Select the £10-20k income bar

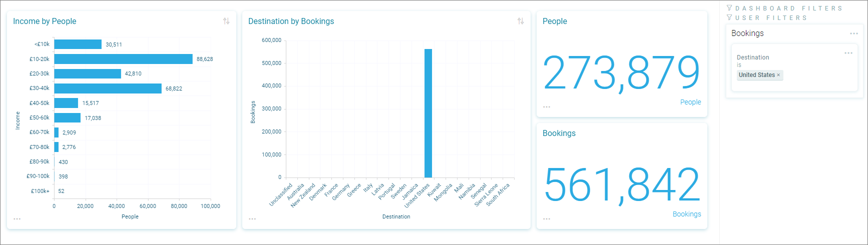[123, 59]
